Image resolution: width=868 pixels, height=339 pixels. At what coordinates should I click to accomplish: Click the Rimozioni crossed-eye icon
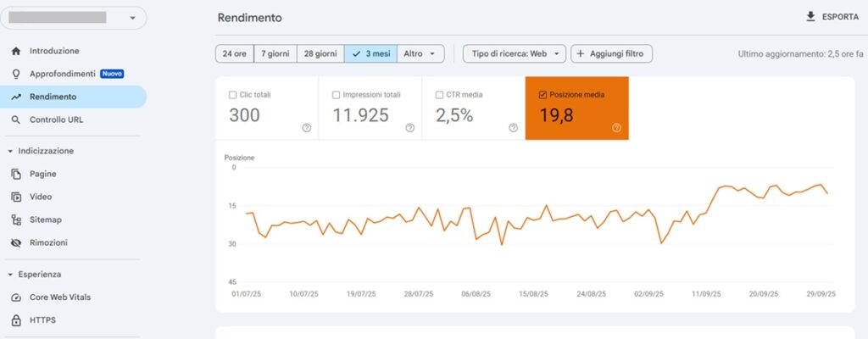click(x=16, y=242)
